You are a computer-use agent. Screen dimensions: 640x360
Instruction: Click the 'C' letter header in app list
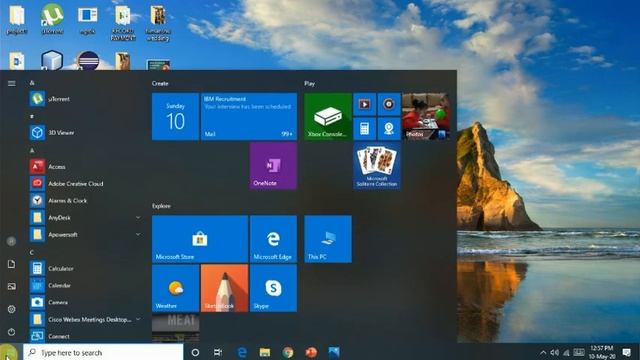point(32,253)
